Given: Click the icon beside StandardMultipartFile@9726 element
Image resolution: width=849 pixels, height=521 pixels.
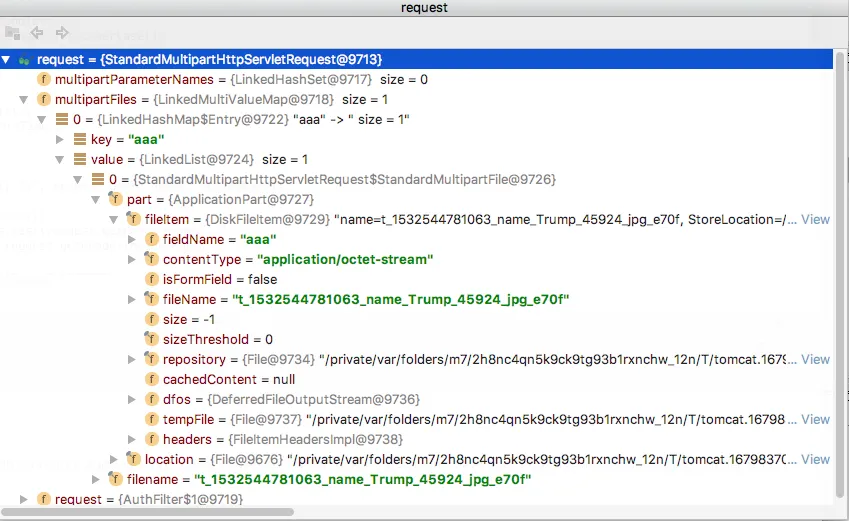Looking at the screenshot, I should click(98, 179).
